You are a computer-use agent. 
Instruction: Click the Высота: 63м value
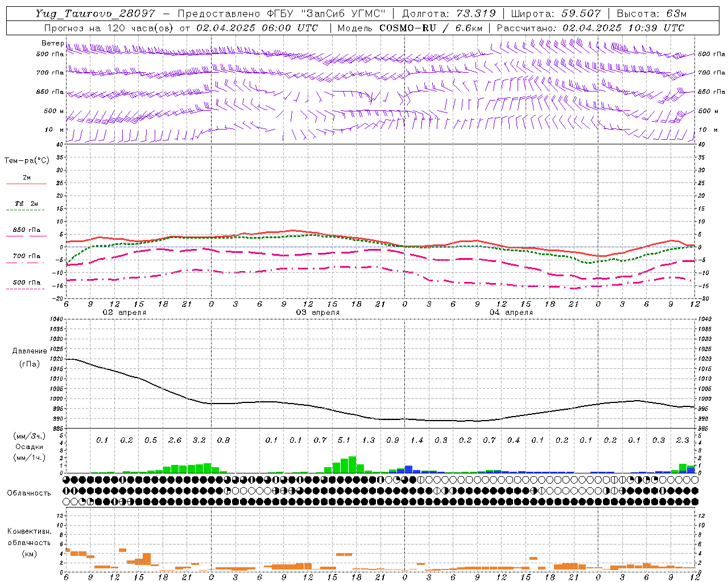tap(652, 14)
